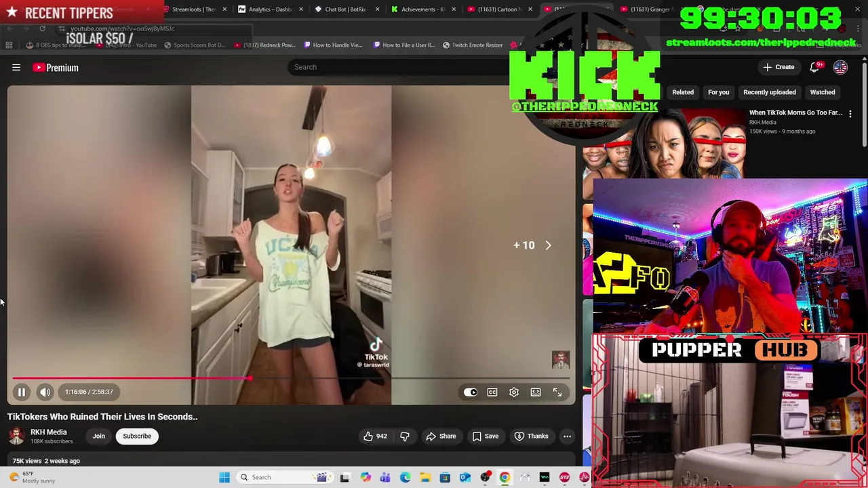Open OBS Studio from taskbar
The image size is (868, 488).
pos(485,477)
